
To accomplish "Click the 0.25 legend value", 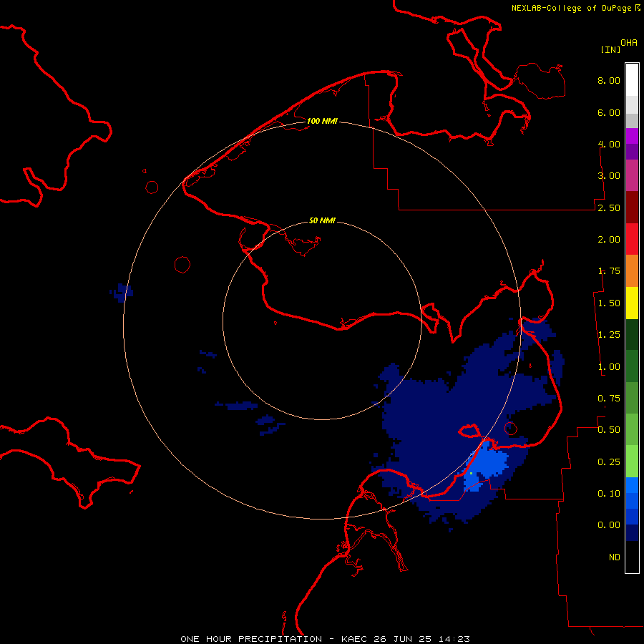I will click(609, 462).
